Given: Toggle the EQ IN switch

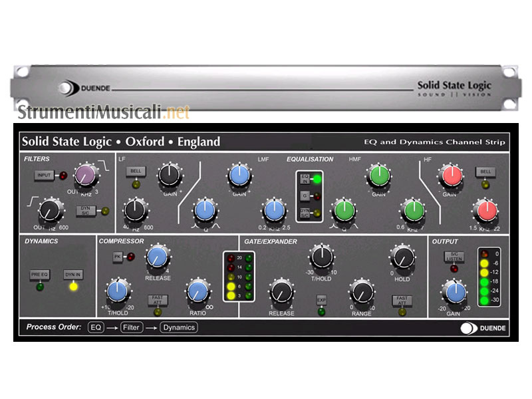Looking at the screenshot, I should (305, 178).
